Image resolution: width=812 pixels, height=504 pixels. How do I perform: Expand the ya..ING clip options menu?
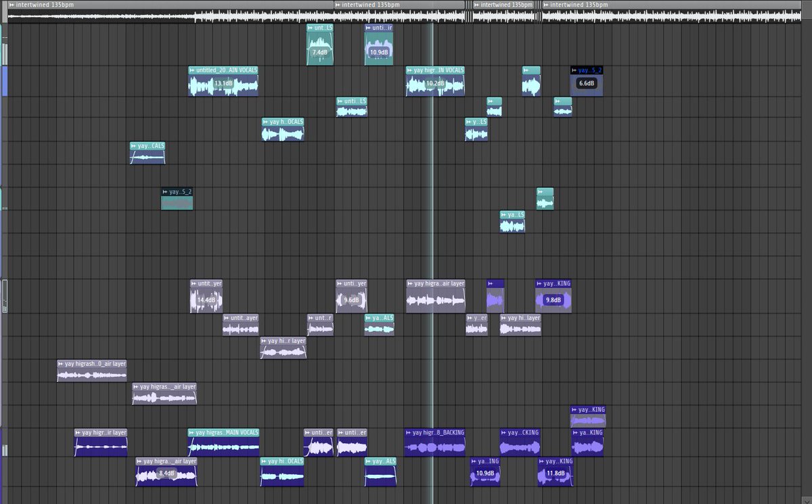[x=474, y=461]
